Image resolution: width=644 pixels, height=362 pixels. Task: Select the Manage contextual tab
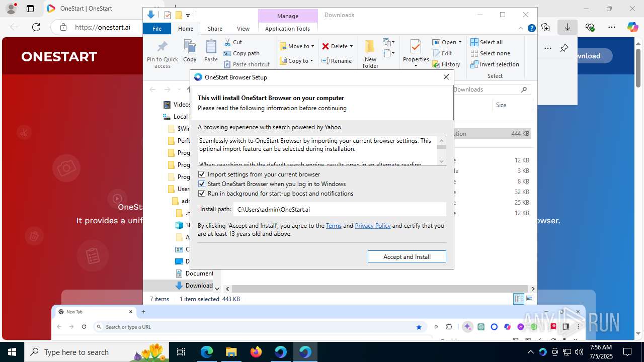[x=288, y=16]
